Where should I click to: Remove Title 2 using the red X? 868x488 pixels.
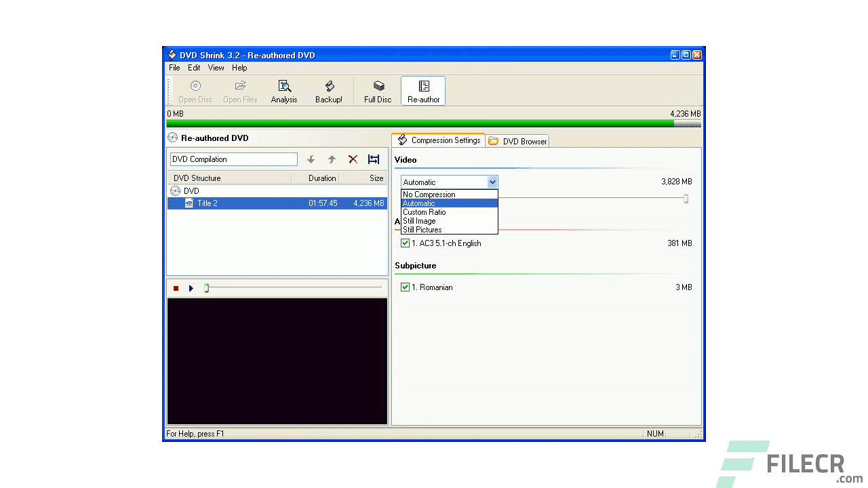[353, 159]
